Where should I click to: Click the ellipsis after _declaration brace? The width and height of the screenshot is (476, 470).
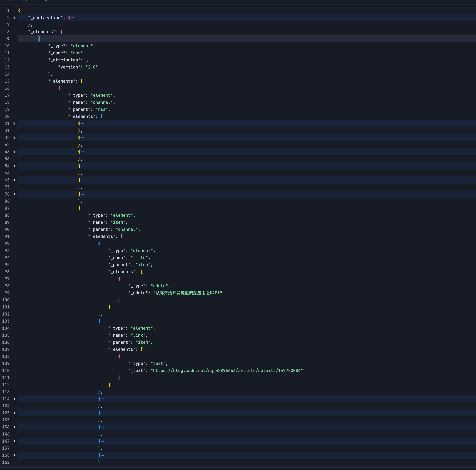73,18
